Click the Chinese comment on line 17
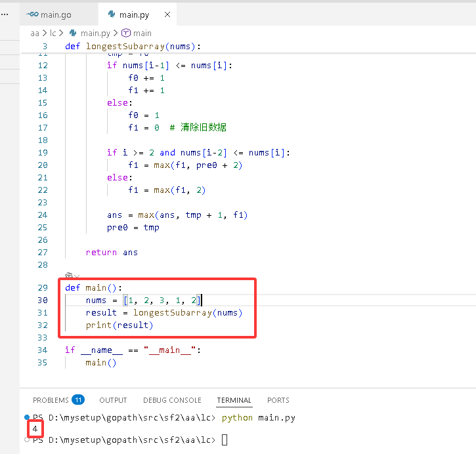Viewport: 476px width, 454px height. point(198,127)
